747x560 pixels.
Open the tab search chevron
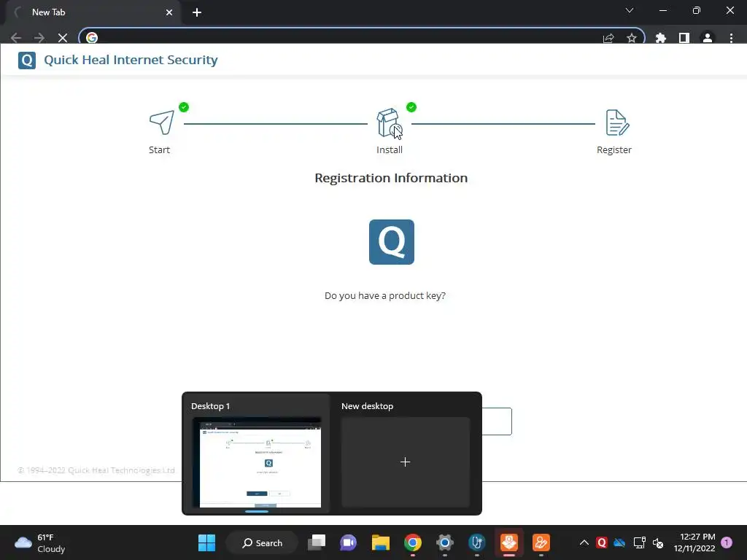[x=630, y=10]
